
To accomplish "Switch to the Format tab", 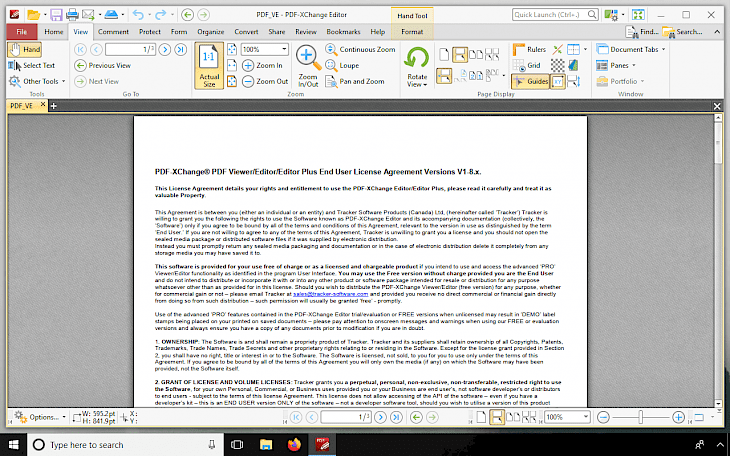I will tap(412, 32).
